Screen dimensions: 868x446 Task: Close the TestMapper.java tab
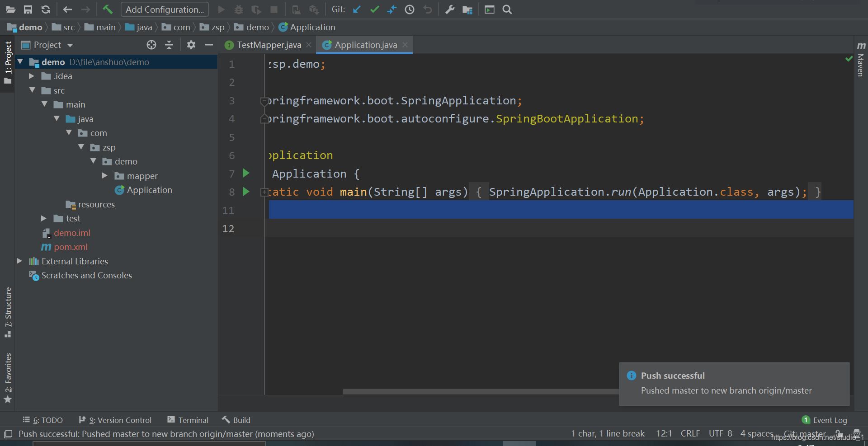[309, 45]
